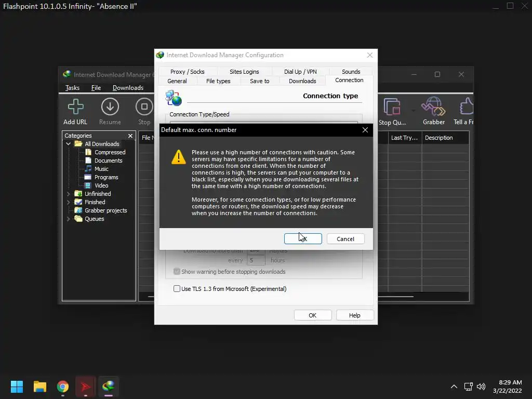The image size is (532, 399).
Task: Open the Downloads menu in IDM
Action: tap(128, 88)
